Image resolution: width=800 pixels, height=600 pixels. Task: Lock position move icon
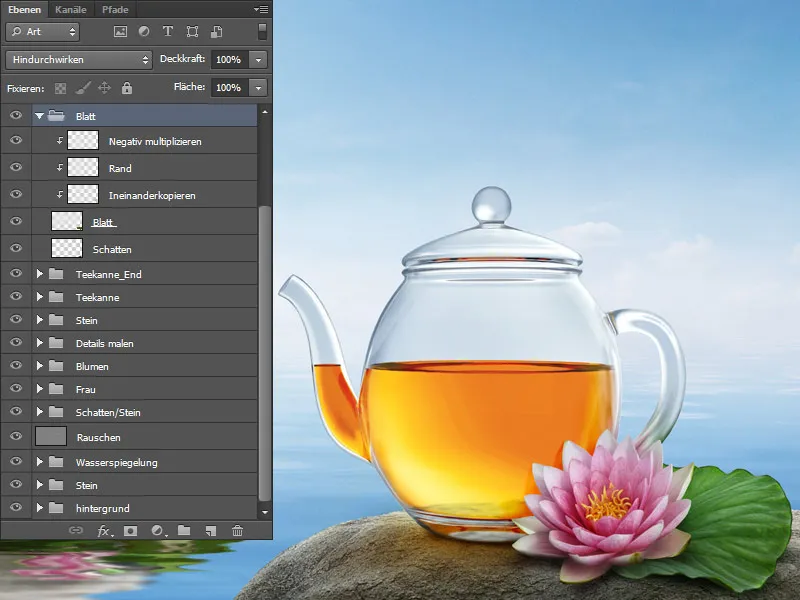[105, 88]
